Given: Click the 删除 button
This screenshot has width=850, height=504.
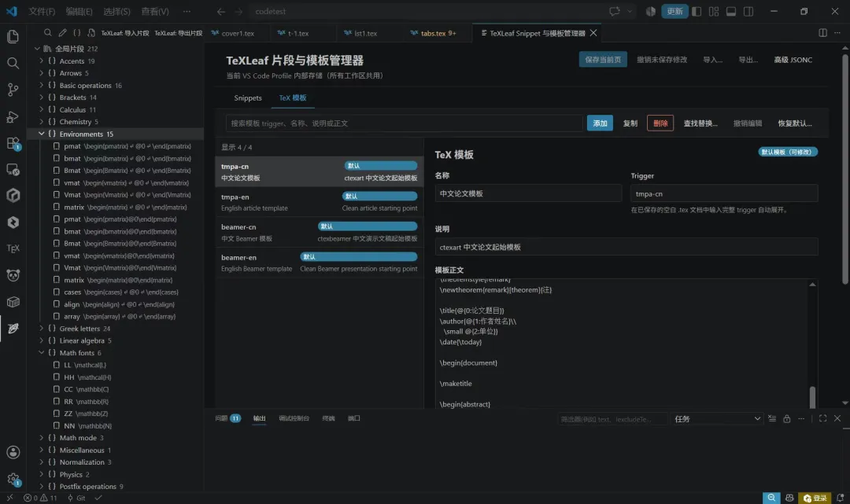Looking at the screenshot, I should 660,123.
